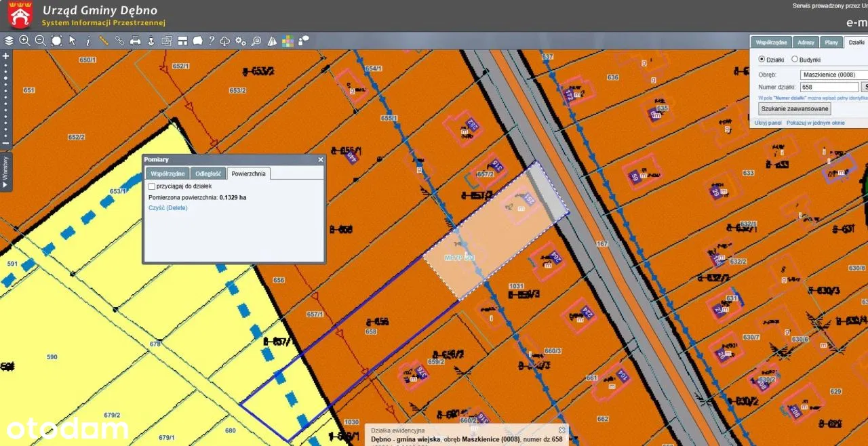Click the 'Szukanie zaawansowane' button
This screenshot has width=868, height=446.
coord(794,108)
